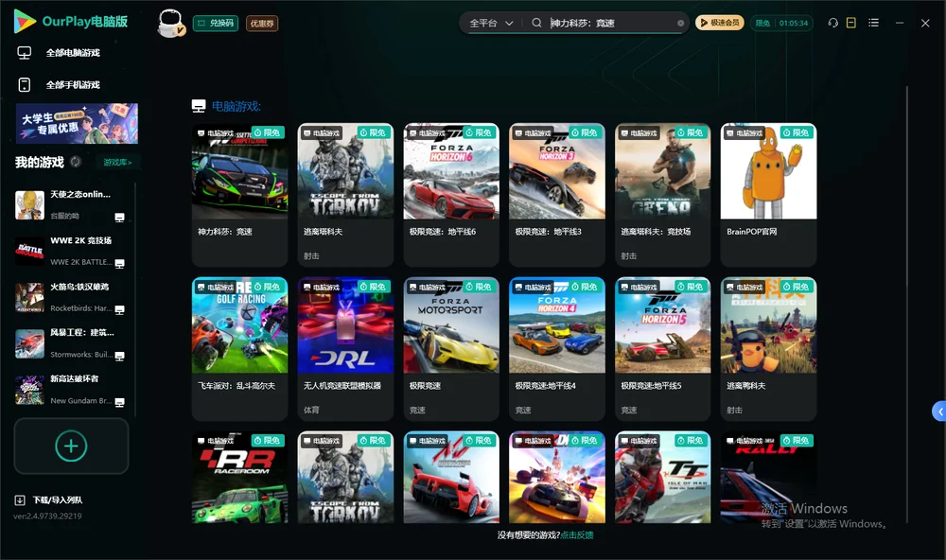Image resolution: width=946 pixels, height=560 pixels.
Task: Open the 极限竞速:地平线3 game card
Action: pyautogui.click(x=557, y=194)
